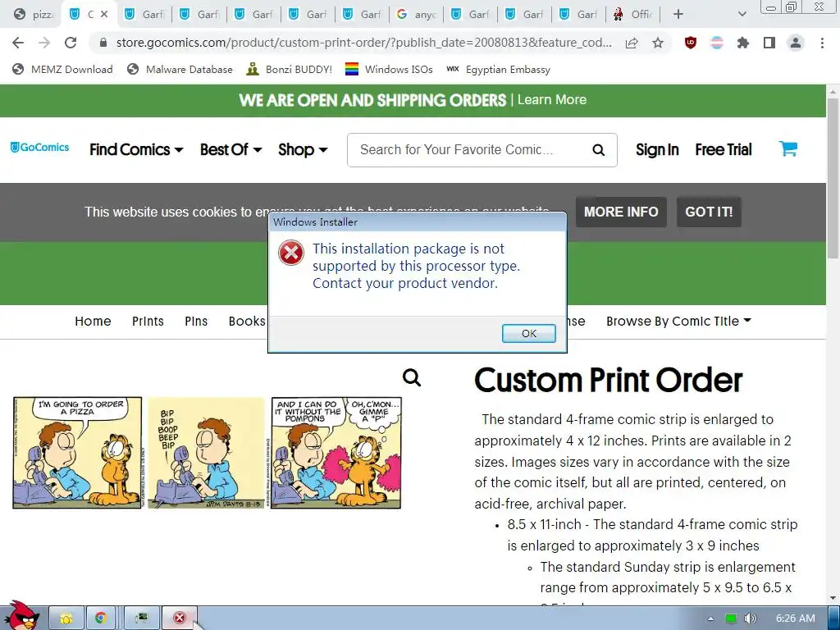Dismiss cookies with GOT IT! button
This screenshot has width=840, height=630.
point(709,212)
